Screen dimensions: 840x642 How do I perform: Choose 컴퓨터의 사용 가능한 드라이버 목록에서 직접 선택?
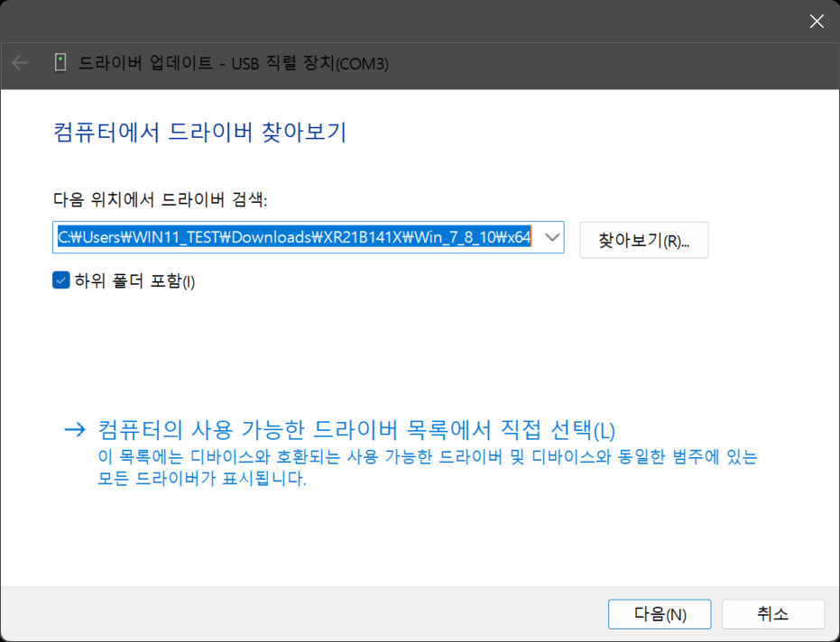click(356, 430)
